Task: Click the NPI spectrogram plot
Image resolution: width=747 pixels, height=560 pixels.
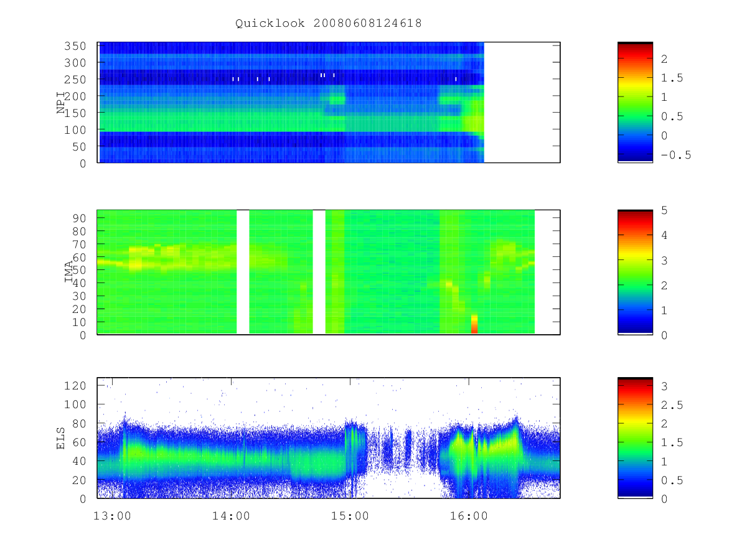Action: click(329, 102)
